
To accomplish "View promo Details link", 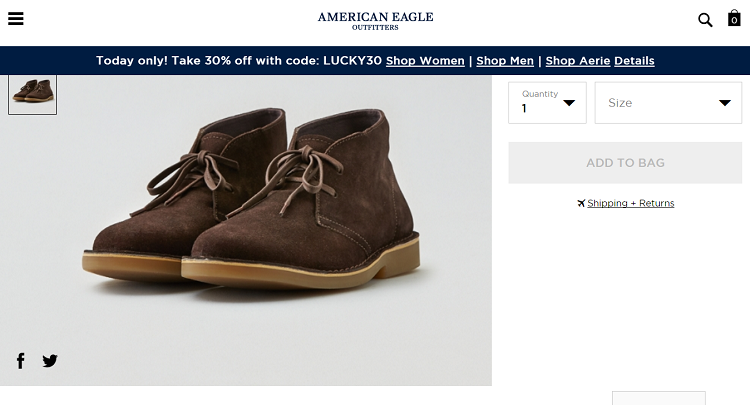I will [x=634, y=61].
